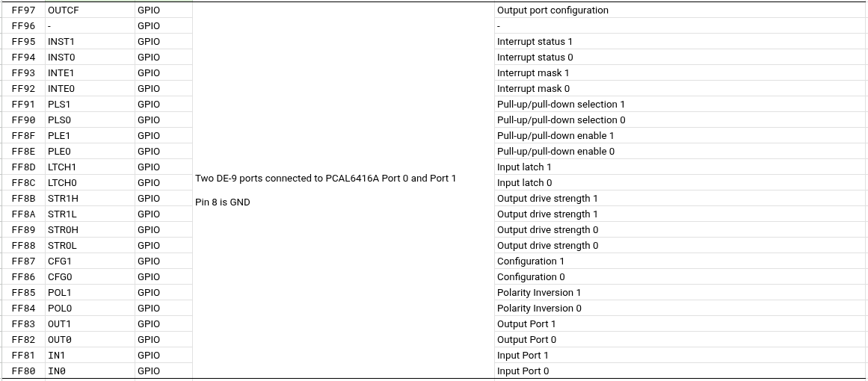Click the OUTCF register name cell
868x381 pixels.
[63, 10]
